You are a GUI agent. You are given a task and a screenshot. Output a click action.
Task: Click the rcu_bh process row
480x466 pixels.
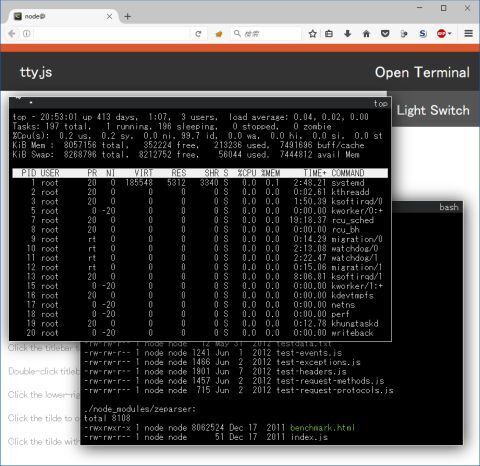200,229
